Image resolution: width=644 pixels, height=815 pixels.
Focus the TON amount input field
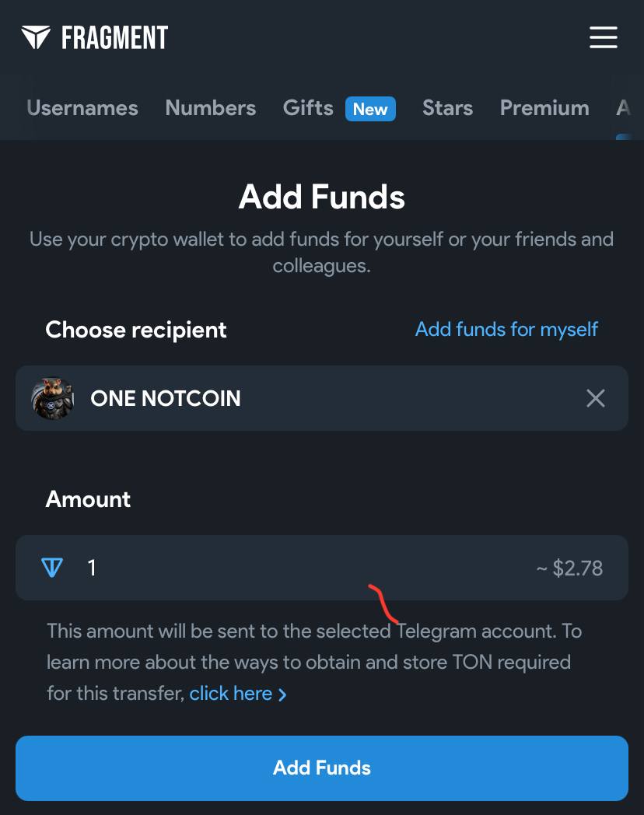(322, 568)
